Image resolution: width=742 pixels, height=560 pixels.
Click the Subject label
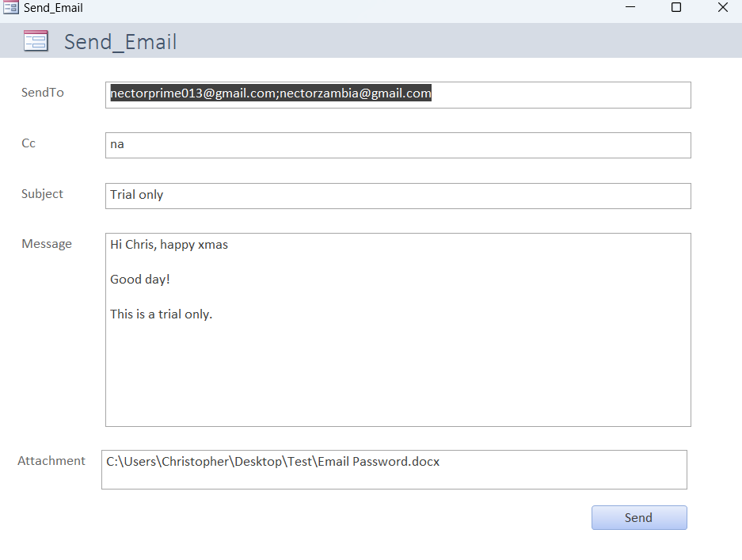pyautogui.click(x=42, y=194)
